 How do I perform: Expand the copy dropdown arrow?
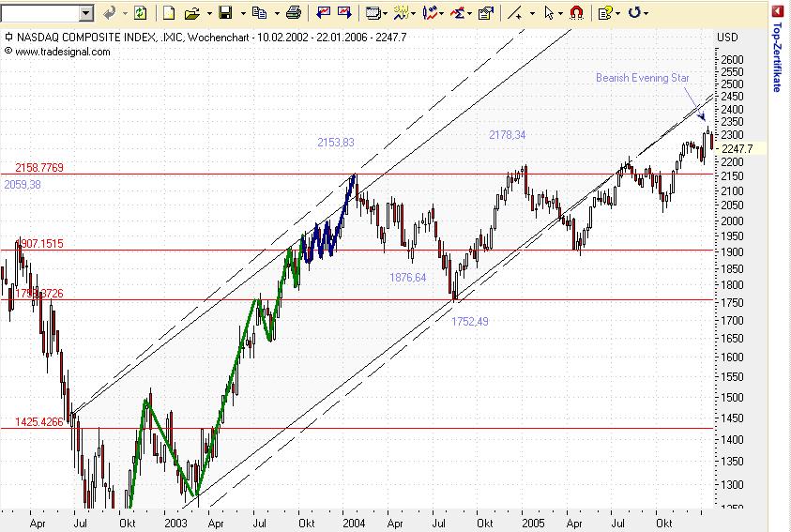point(277,14)
